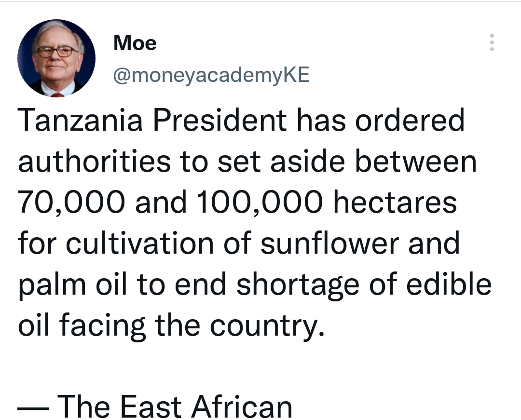The width and height of the screenshot is (521, 420).
Task: Open the display name Moe
Action: coord(135,43)
